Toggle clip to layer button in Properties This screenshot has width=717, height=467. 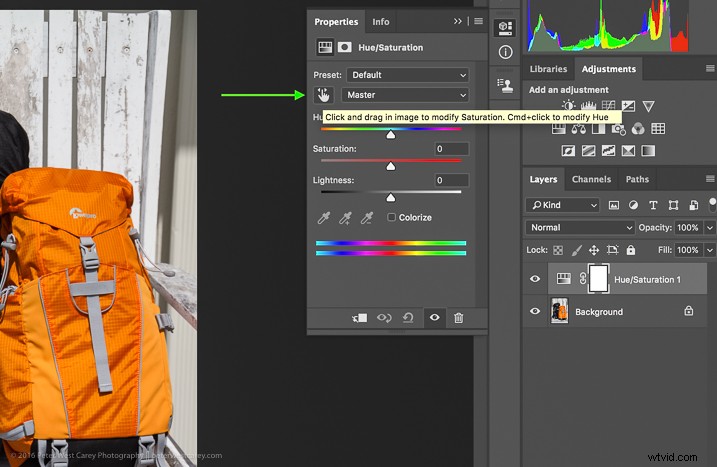(x=359, y=317)
